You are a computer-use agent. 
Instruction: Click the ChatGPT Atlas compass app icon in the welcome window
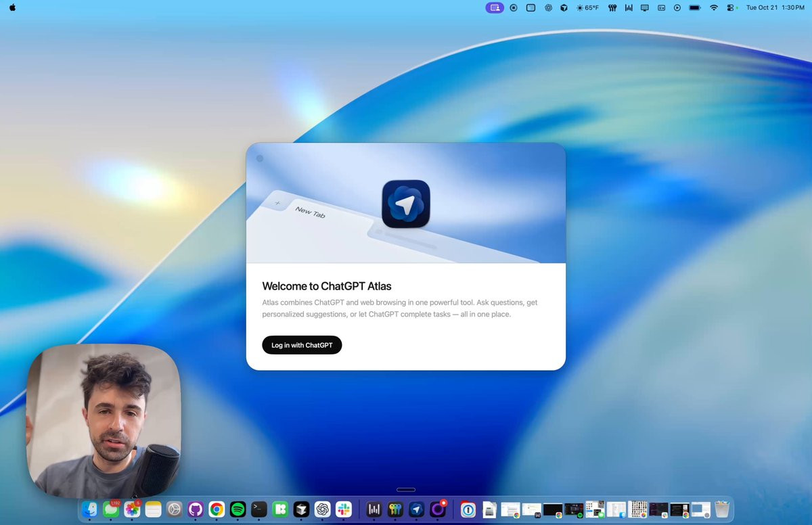(406, 204)
